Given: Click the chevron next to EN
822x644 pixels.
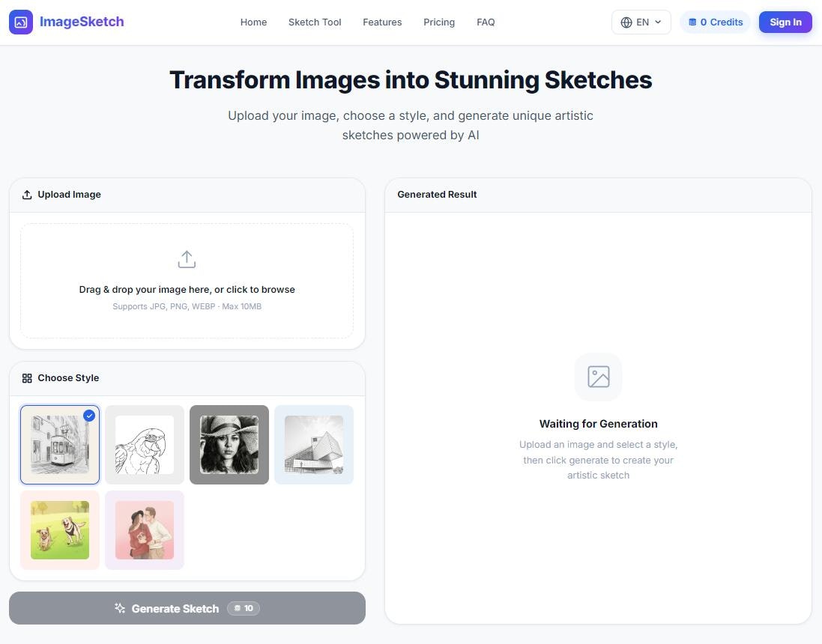Looking at the screenshot, I should click(x=657, y=22).
